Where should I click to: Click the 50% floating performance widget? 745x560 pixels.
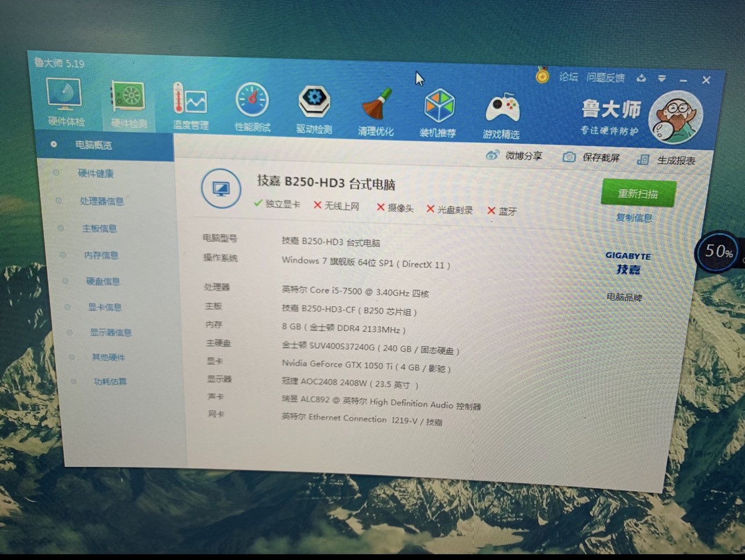[x=719, y=252]
